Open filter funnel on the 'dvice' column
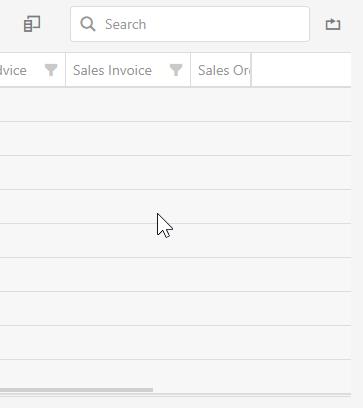Screen dimensions: 363x408 click(x=51, y=70)
